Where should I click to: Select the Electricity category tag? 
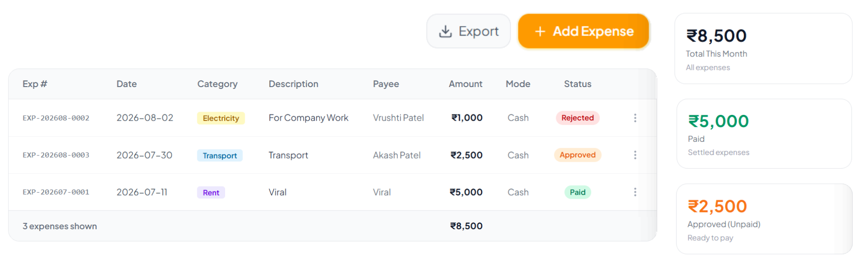tap(221, 118)
